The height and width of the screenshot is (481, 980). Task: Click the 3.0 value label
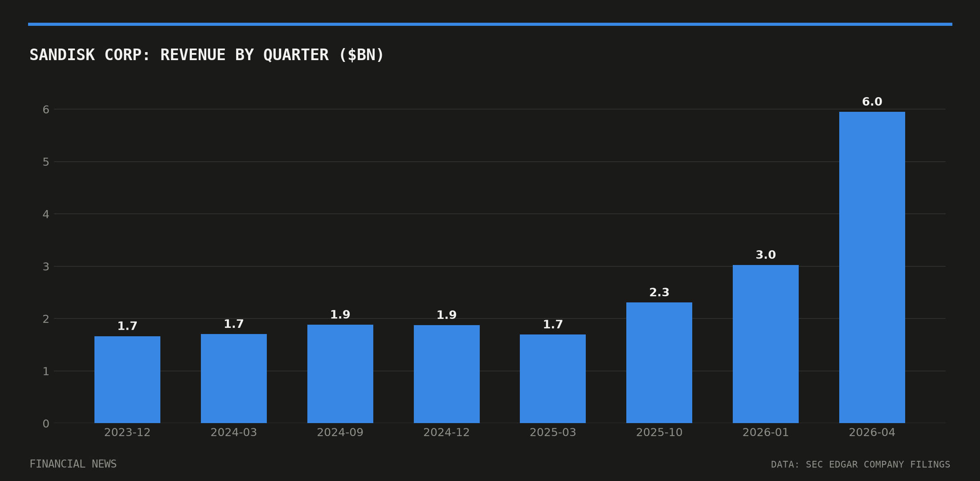click(766, 255)
